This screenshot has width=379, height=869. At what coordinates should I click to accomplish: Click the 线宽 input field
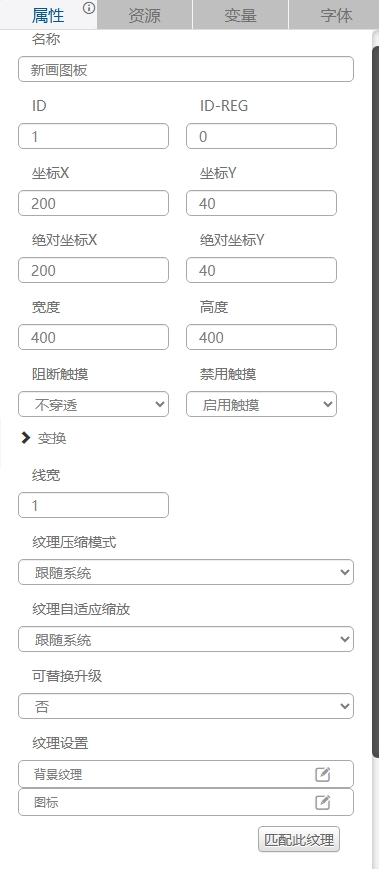93,505
